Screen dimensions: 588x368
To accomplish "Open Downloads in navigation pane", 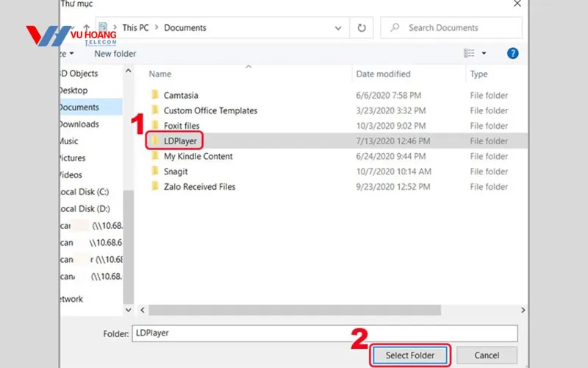I will point(79,124).
